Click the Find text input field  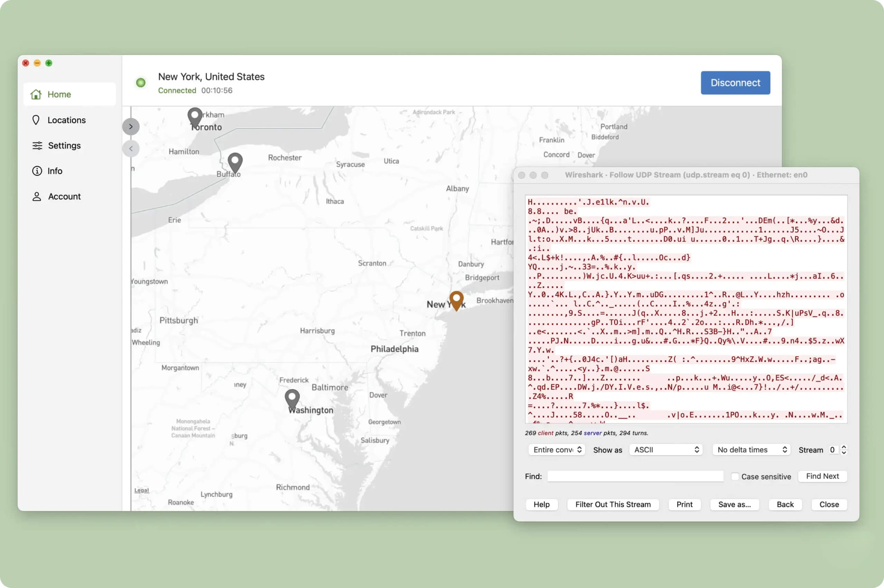pyautogui.click(x=635, y=476)
